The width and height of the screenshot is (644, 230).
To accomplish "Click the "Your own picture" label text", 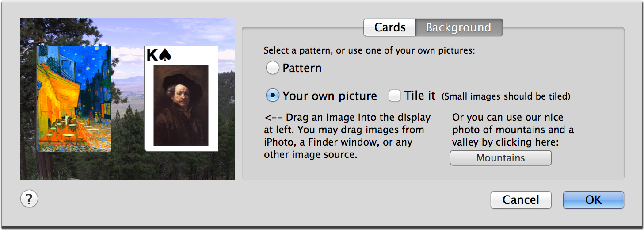I will pyautogui.click(x=329, y=96).
